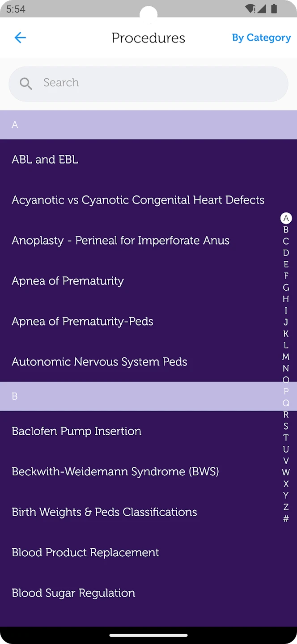Screen dimensions: 297x644
Task: Select the # symbol in alphabet index
Action: click(x=286, y=519)
